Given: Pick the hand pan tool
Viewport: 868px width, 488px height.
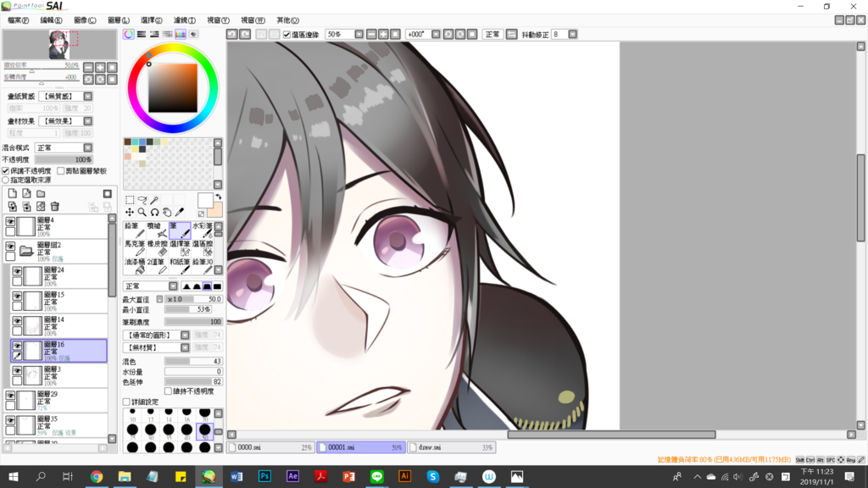Looking at the screenshot, I should coord(167,212).
